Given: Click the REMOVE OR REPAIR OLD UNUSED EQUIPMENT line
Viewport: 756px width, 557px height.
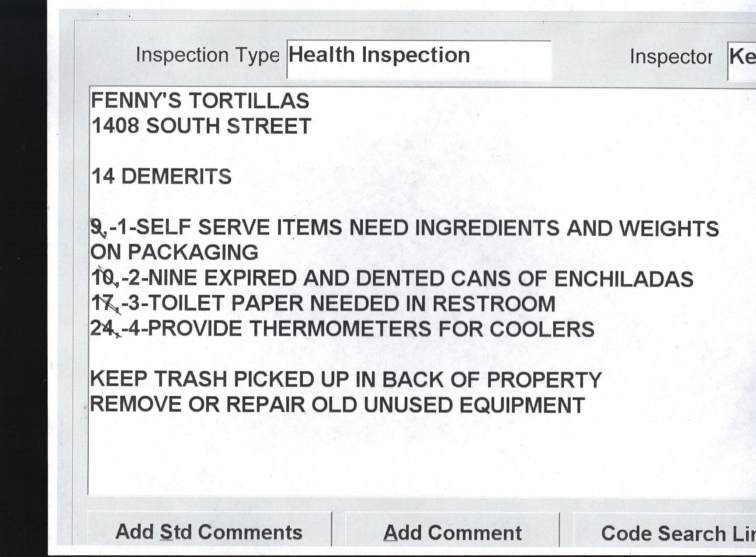Looking at the screenshot, I should [x=337, y=405].
